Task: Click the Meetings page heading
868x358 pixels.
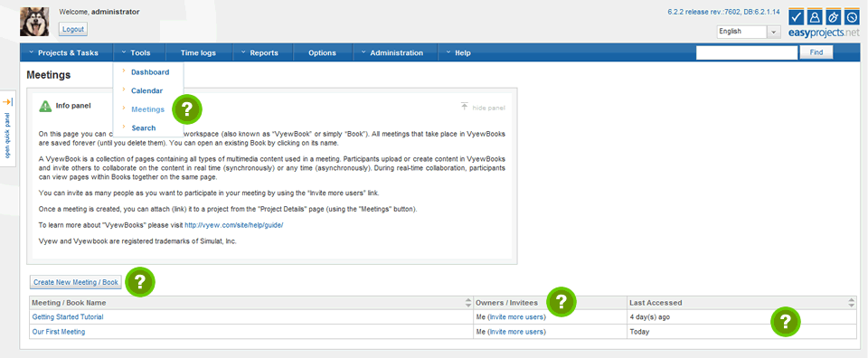Action: click(49, 75)
